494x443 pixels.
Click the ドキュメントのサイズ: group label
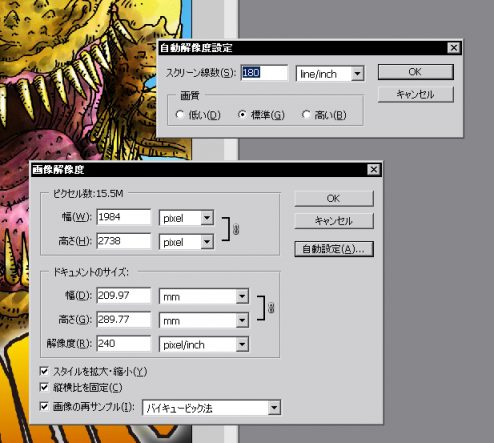91,272
